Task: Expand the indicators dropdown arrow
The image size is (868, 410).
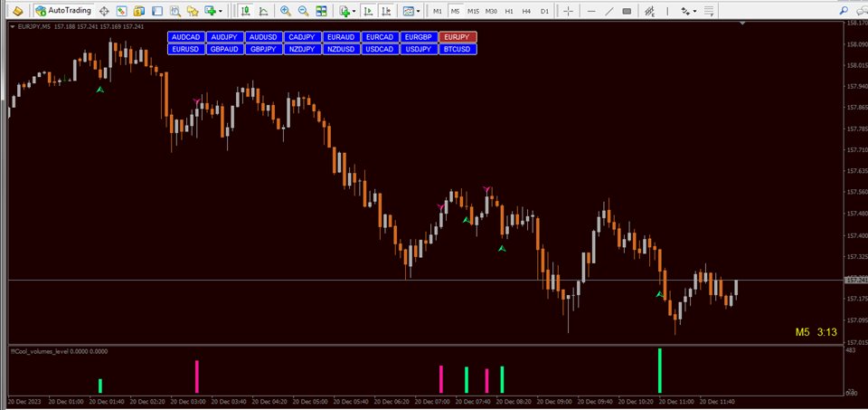Action: pos(354,11)
